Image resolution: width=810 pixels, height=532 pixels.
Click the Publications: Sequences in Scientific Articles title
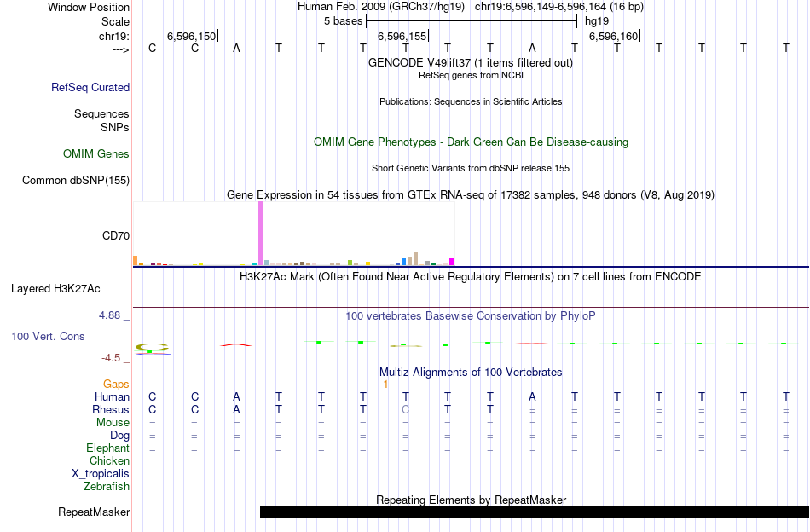pyautogui.click(x=471, y=101)
